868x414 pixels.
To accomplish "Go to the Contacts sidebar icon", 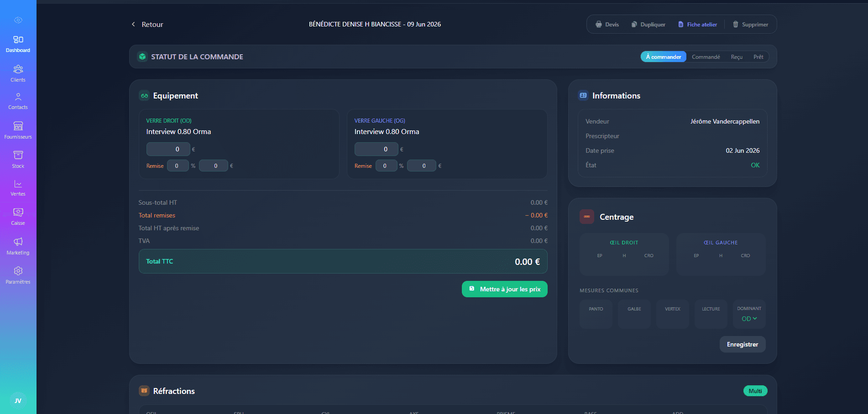I will [18, 97].
